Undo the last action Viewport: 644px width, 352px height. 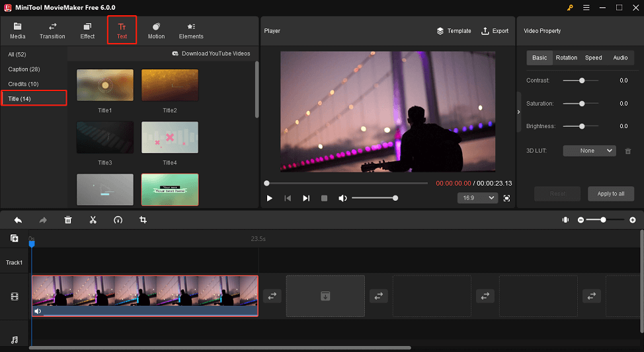(18, 220)
